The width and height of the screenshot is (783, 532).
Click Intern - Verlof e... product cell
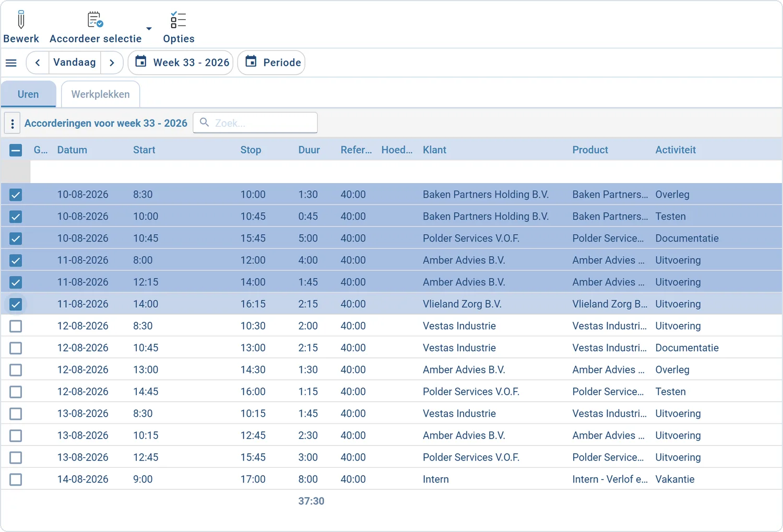click(x=610, y=479)
